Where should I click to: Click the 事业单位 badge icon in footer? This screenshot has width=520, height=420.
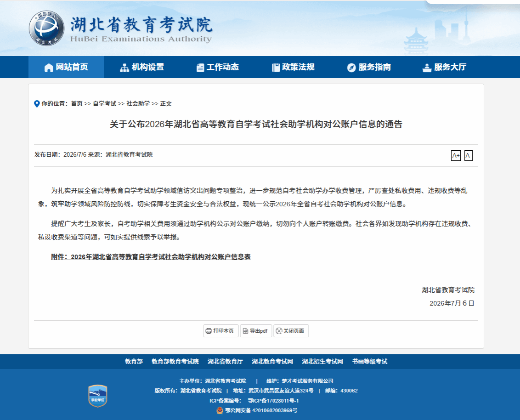(98, 396)
